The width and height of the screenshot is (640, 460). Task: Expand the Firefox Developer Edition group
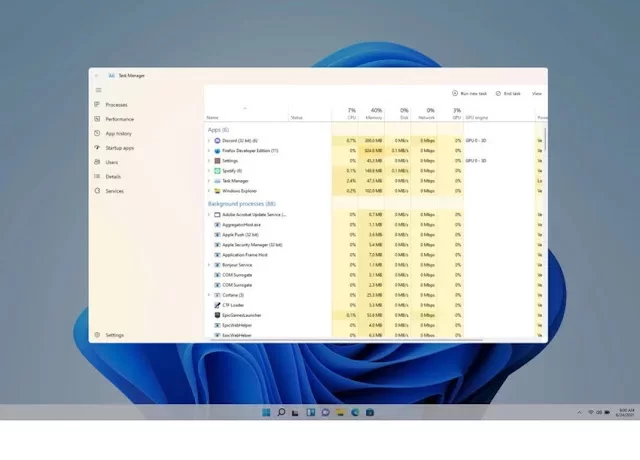coord(209,151)
